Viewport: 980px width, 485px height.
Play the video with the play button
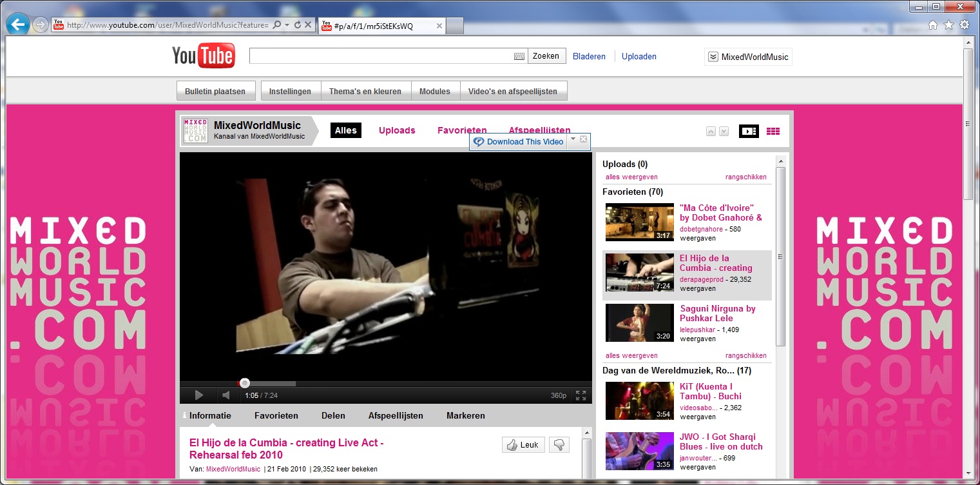199,395
